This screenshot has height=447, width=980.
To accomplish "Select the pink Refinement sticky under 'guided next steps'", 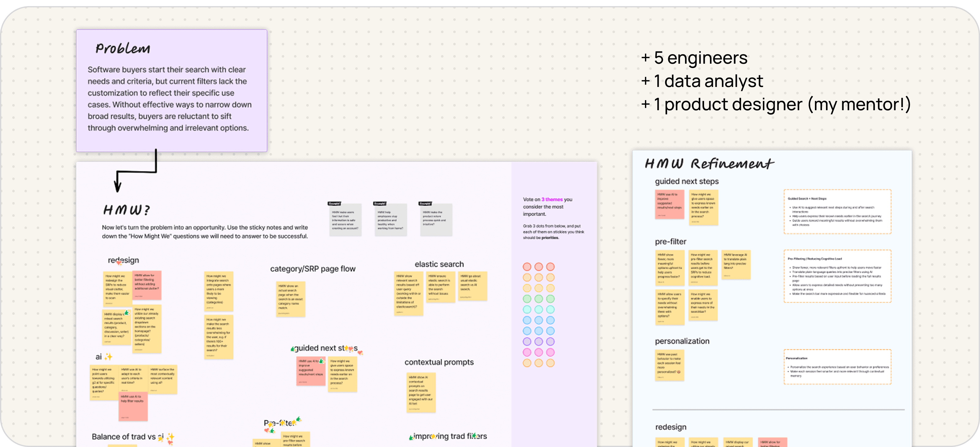I will coord(669,204).
